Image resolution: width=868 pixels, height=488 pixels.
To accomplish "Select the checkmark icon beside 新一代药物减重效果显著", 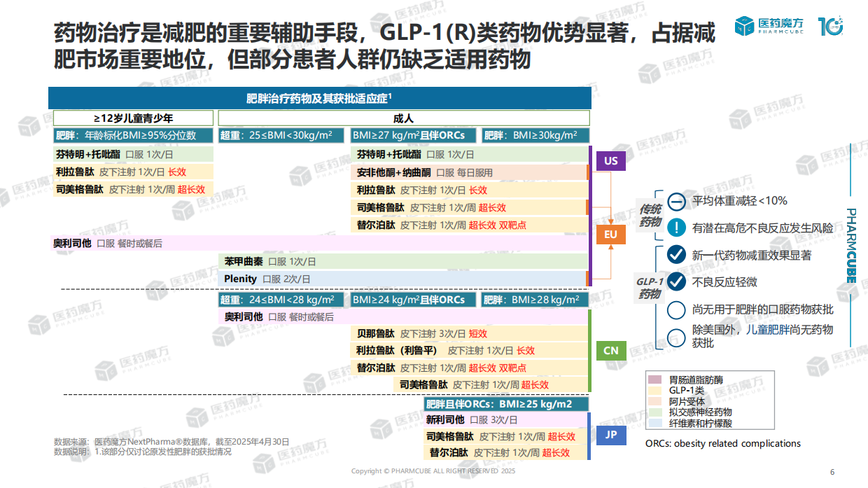I will 675,254.
